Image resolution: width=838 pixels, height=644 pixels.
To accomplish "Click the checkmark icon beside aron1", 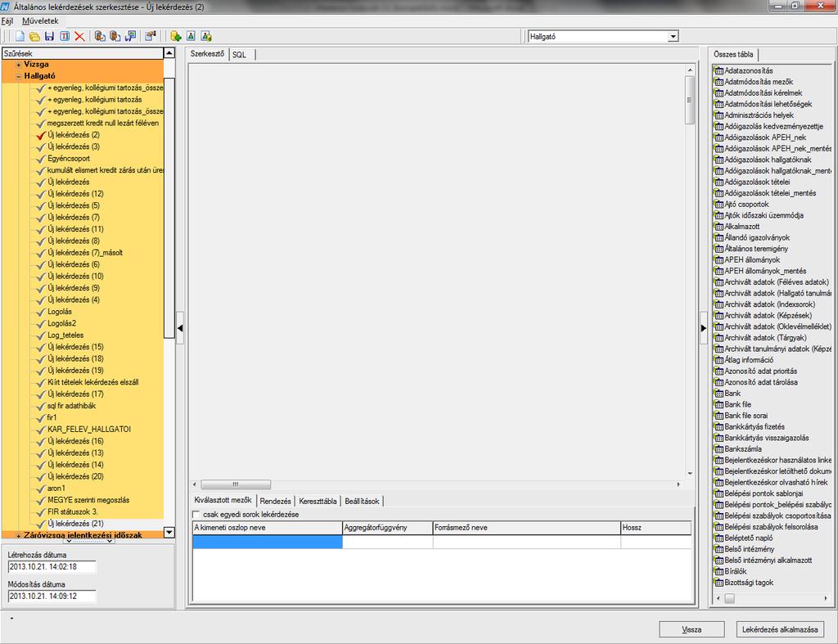I will pos(41,489).
